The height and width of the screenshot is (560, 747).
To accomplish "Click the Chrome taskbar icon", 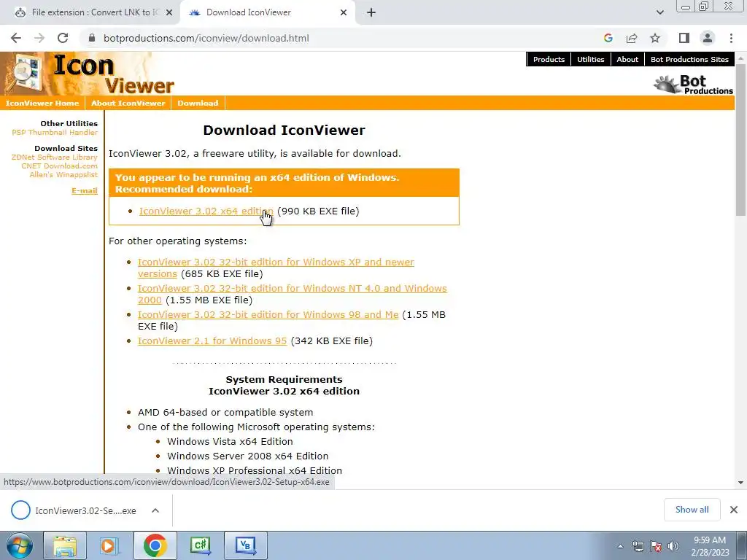I will point(155,545).
